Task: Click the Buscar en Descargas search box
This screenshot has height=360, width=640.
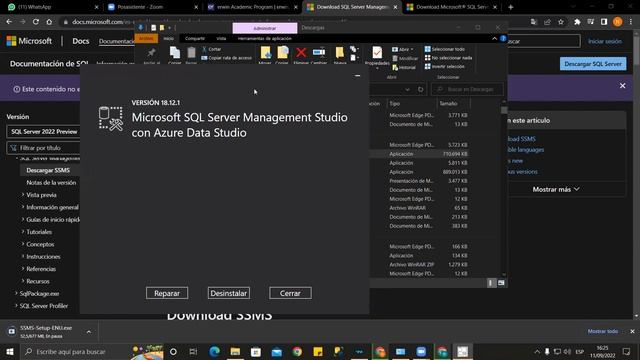Action: pos(467,89)
